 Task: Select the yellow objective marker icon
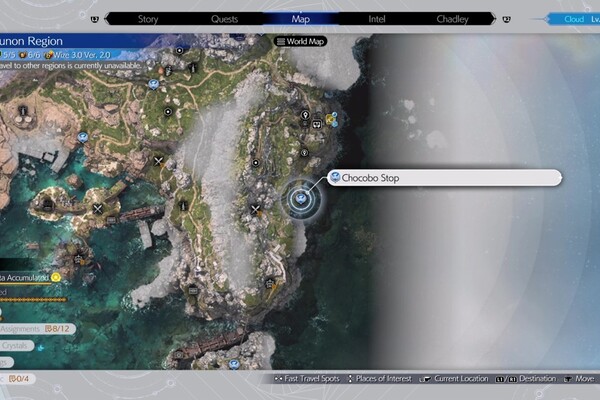[330, 119]
